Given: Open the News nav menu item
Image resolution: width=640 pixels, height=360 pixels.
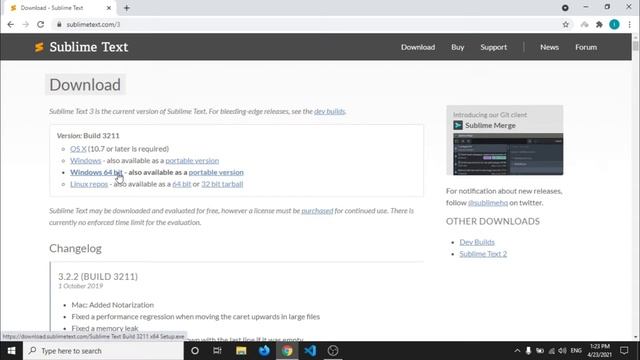Looking at the screenshot, I should coord(549,47).
